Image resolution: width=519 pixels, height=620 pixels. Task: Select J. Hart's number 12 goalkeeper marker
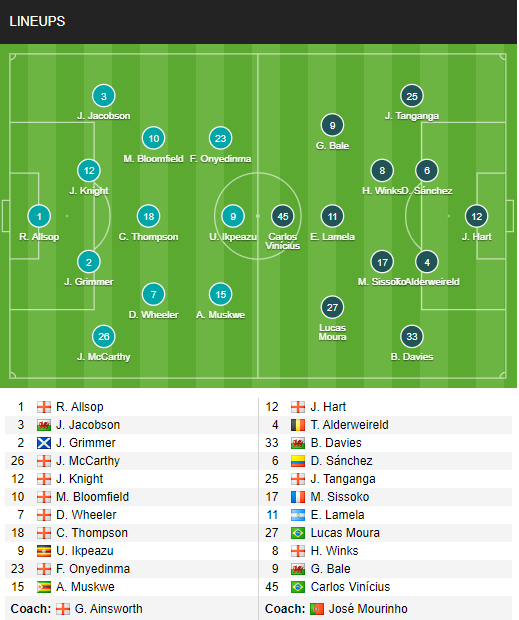click(477, 216)
